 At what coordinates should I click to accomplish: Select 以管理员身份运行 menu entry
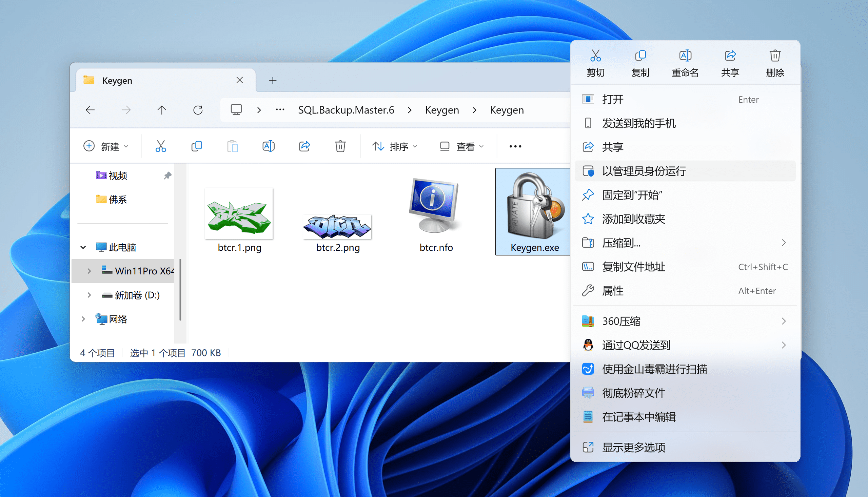point(644,171)
